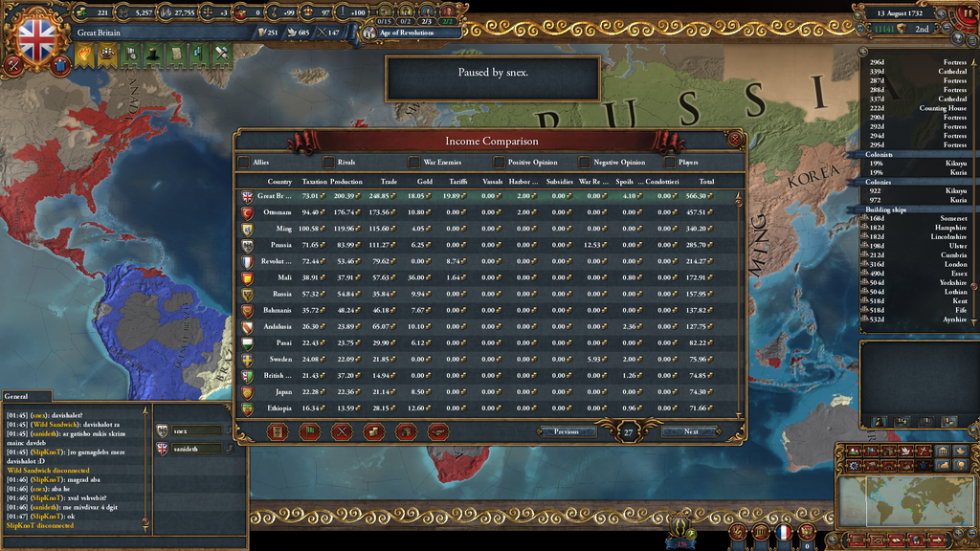This screenshot has width=980, height=551.
Task: Open the main menu list icon
Action: click(973, 40)
